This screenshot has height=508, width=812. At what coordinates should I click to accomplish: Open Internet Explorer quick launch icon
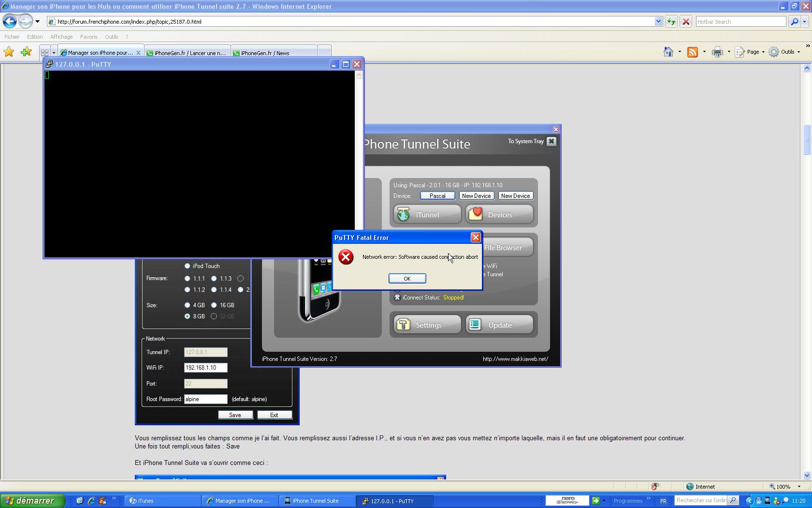pyautogui.click(x=91, y=501)
